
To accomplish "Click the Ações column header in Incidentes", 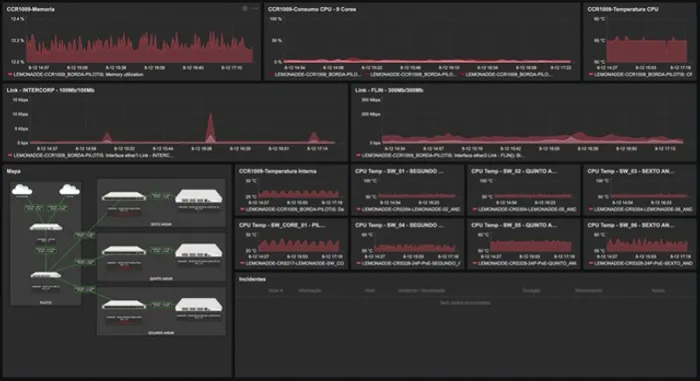I will (x=658, y=291).
